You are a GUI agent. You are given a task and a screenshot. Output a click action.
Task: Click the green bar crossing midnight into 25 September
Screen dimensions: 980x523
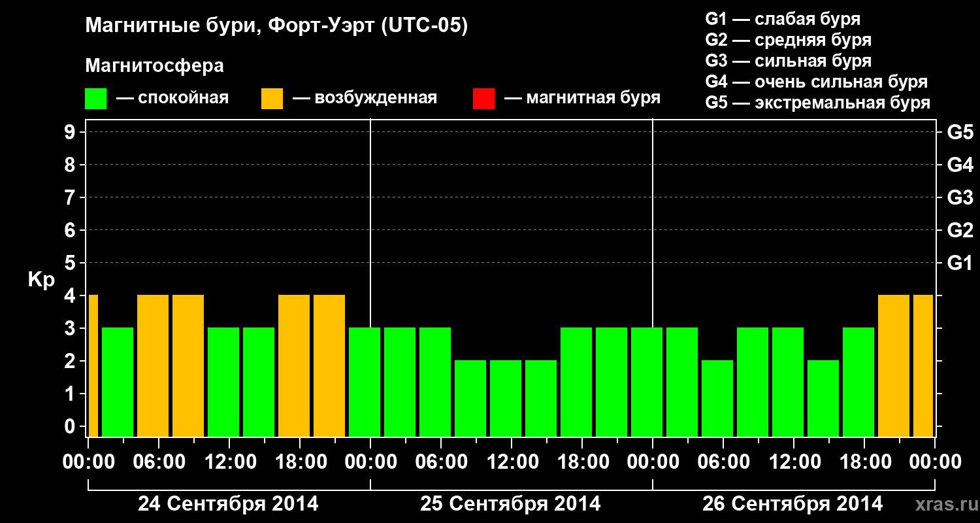click(365, 382)
